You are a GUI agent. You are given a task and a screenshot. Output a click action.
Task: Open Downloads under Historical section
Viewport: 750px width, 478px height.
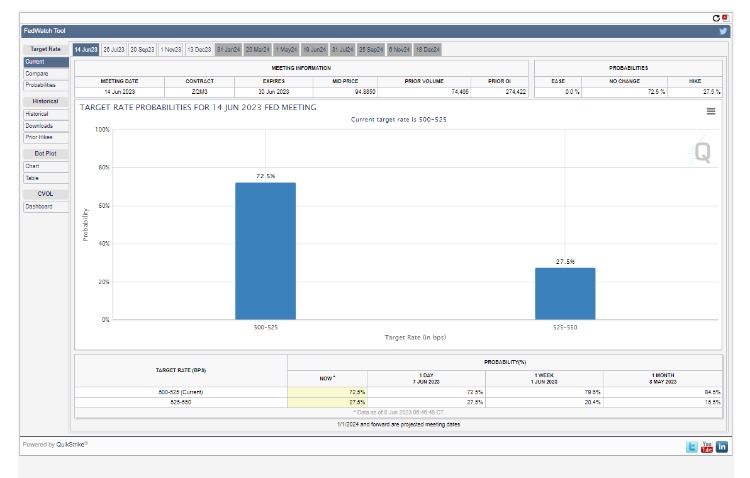pos(39,126)
